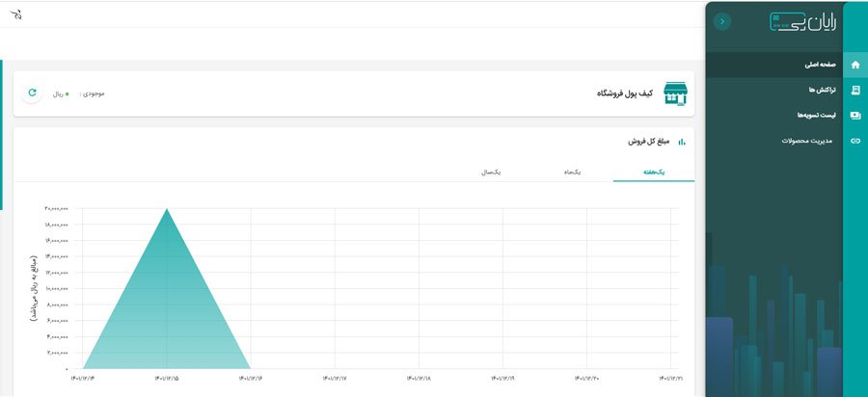Click the رایان پی logo
868x397 pixels.
pos(802,21)
